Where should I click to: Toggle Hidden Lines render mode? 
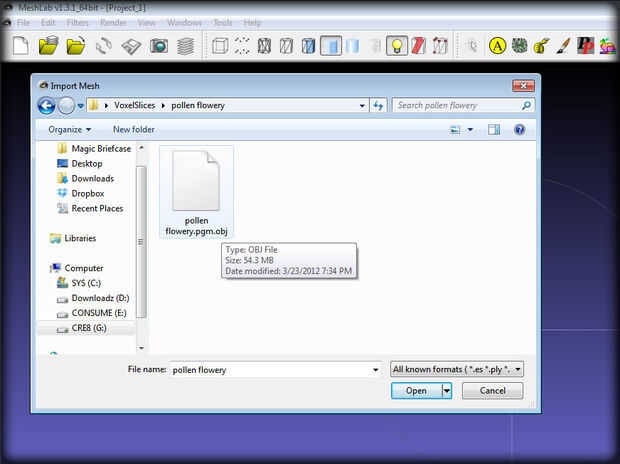286,46
